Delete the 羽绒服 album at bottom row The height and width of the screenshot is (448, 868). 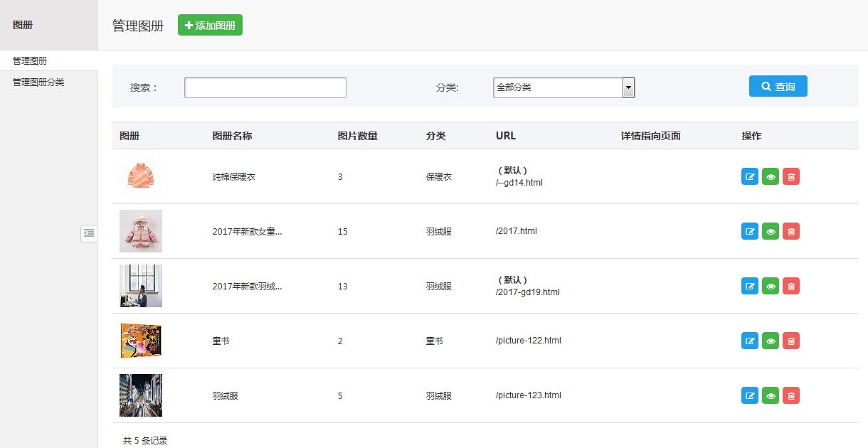pos(791,395)
